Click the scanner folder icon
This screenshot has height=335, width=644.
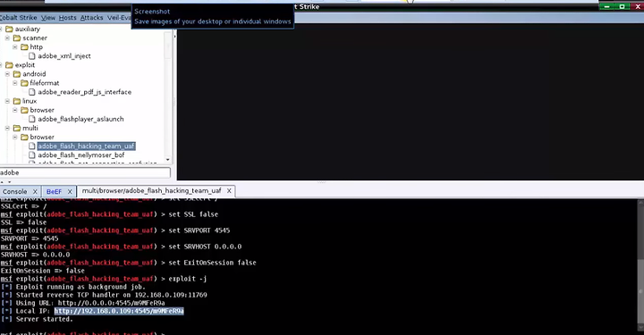pyautogui.click(x=17, y=38)
